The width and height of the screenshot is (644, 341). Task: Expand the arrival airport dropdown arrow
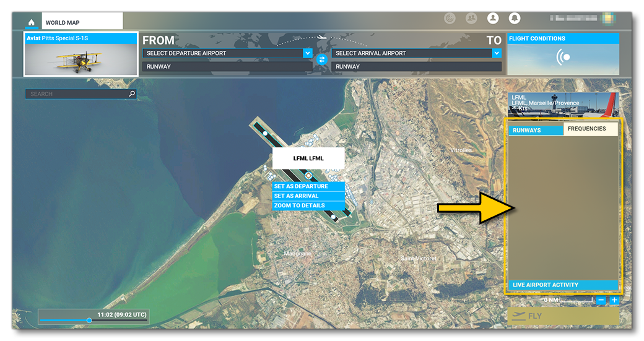click(497, 53)
